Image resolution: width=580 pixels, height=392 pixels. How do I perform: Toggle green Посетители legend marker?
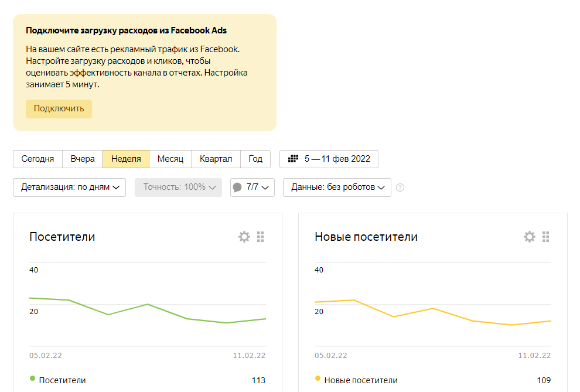click(x=32, y=379)
